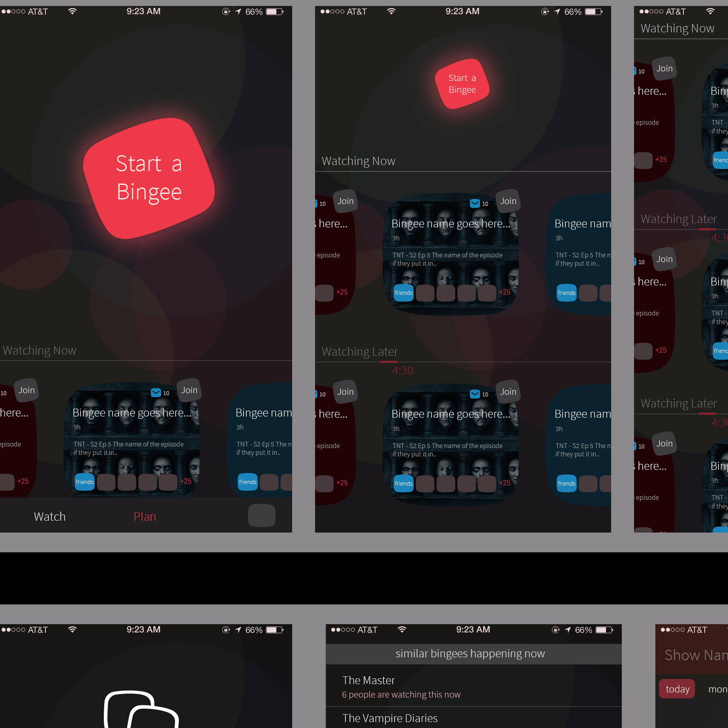The image size is (728, 728).
Task: Open The Vampire Diaries row
Action: click(x=474, y=718)
